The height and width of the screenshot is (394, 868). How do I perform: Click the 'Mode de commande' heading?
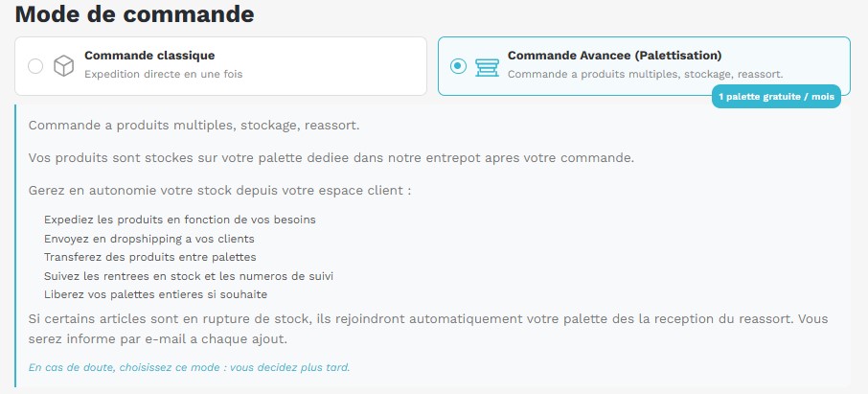pyautogui.click(x=135, y=15)
